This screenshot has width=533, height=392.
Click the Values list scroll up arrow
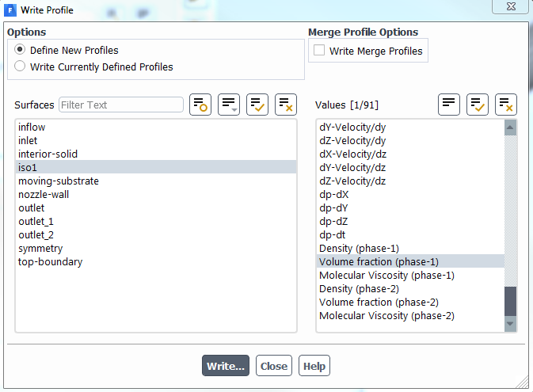tap(510, 127)
